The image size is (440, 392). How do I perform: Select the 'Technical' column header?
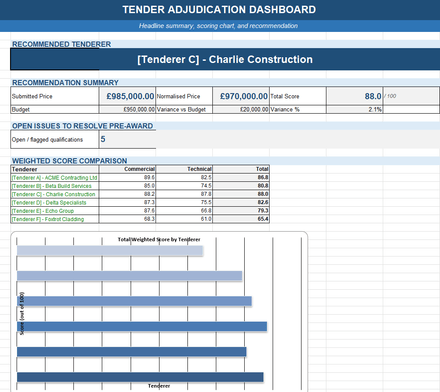coord(184,169)
